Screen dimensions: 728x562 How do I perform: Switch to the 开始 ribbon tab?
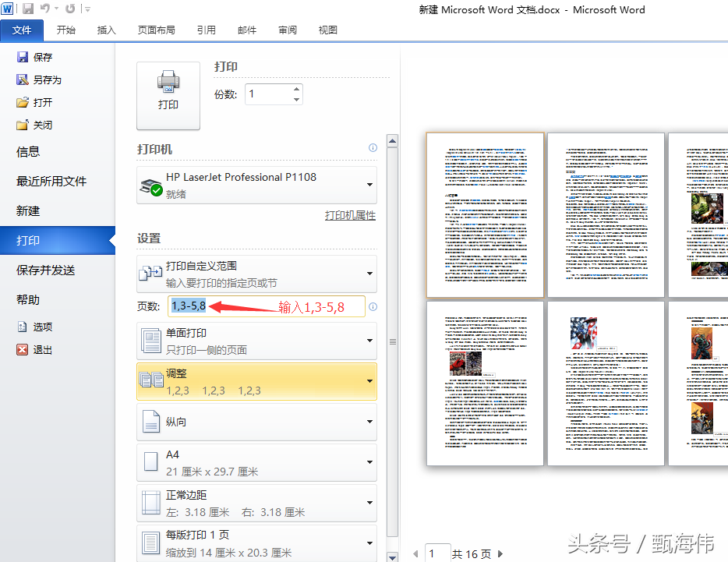pos(66,30)
